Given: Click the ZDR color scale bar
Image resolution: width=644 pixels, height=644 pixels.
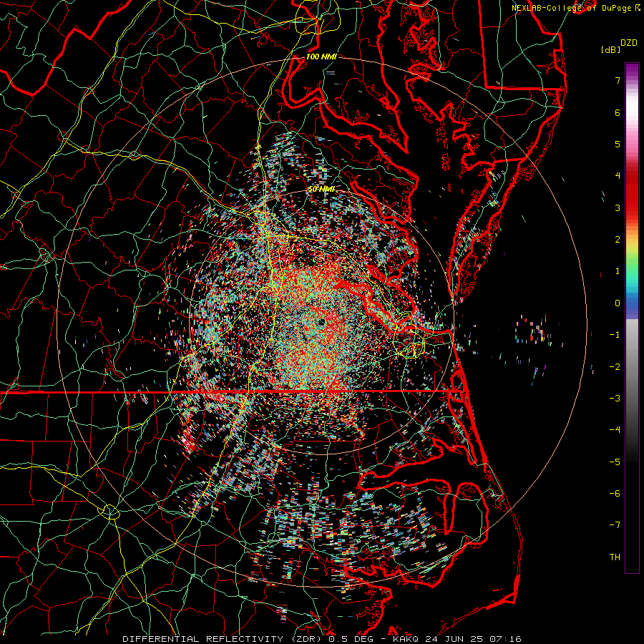Looking at the screenshot, I should (632, 318).
